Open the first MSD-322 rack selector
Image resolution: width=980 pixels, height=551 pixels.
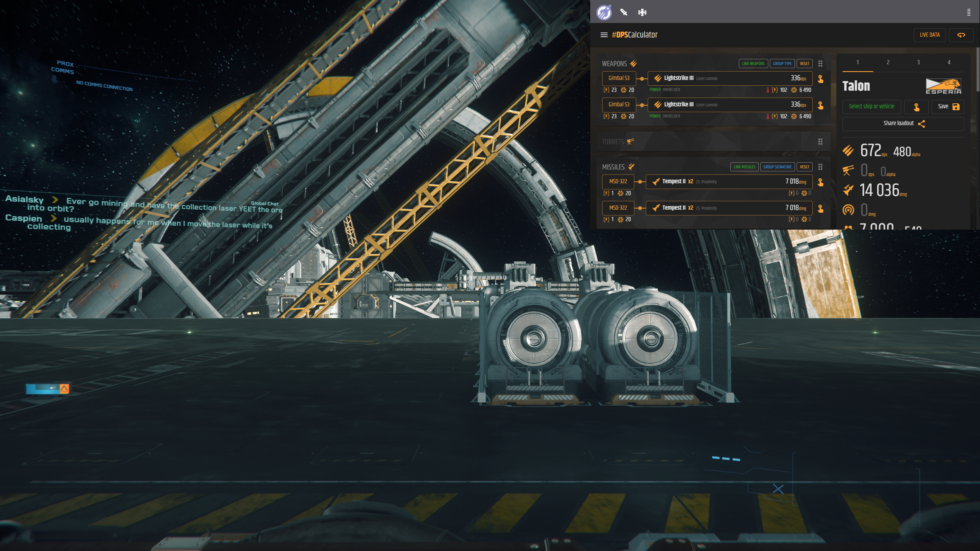click(x=618, y=181)
